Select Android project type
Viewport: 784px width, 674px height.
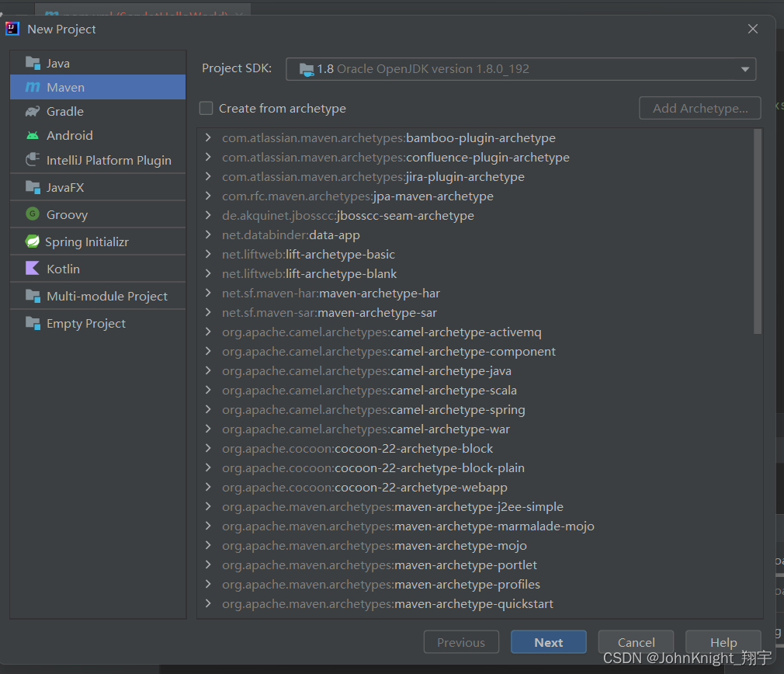pyautogui.click(x=98, y=136)
